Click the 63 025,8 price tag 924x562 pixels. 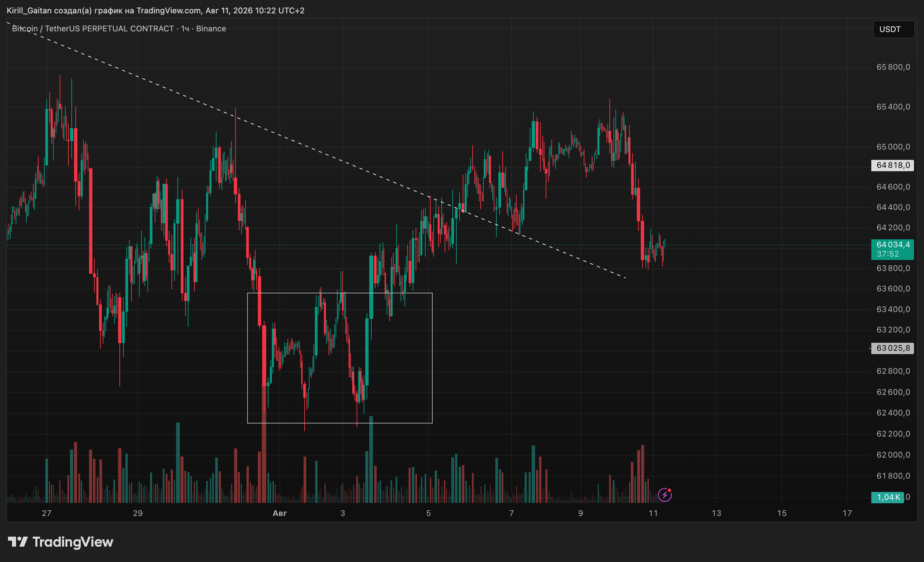893,348
